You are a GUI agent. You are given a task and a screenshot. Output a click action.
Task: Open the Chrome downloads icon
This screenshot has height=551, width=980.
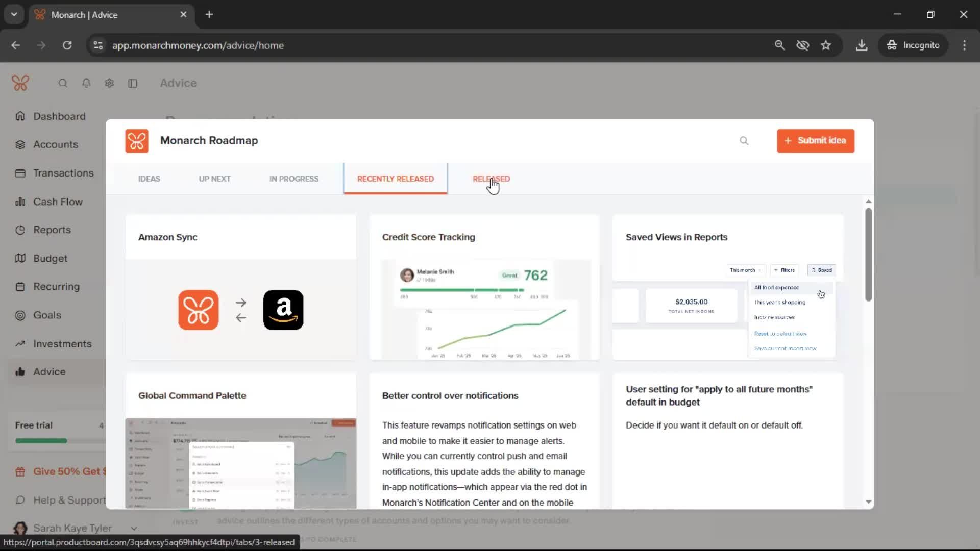tap(862, 45)
